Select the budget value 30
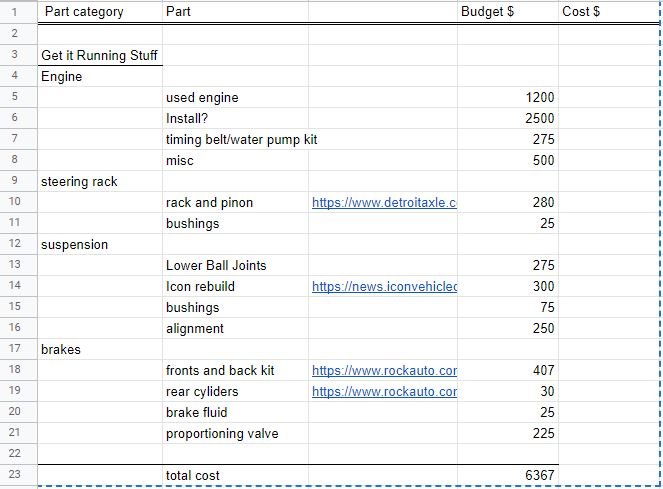Screen dimensions: 663x489 (508, 391)
